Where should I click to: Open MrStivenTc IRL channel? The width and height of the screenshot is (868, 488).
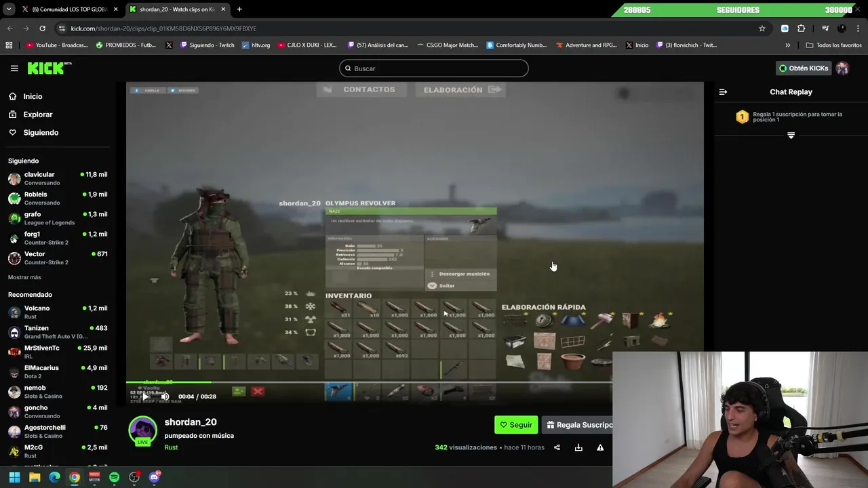pyautogui.click(x=58, y=352)
